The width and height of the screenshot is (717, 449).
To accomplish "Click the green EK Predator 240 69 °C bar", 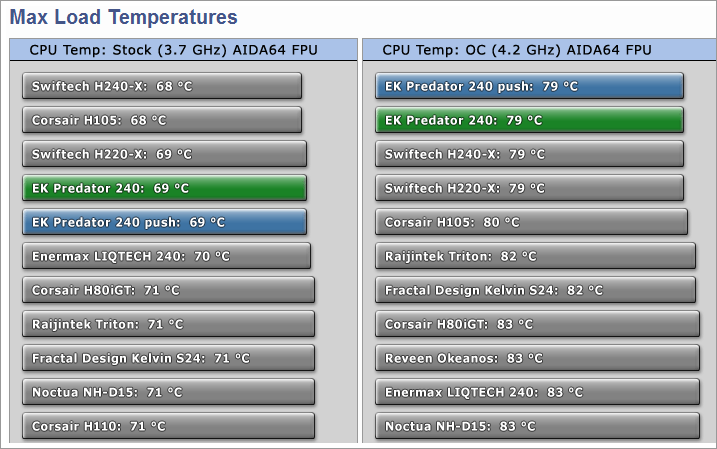I will pos(164,188).
